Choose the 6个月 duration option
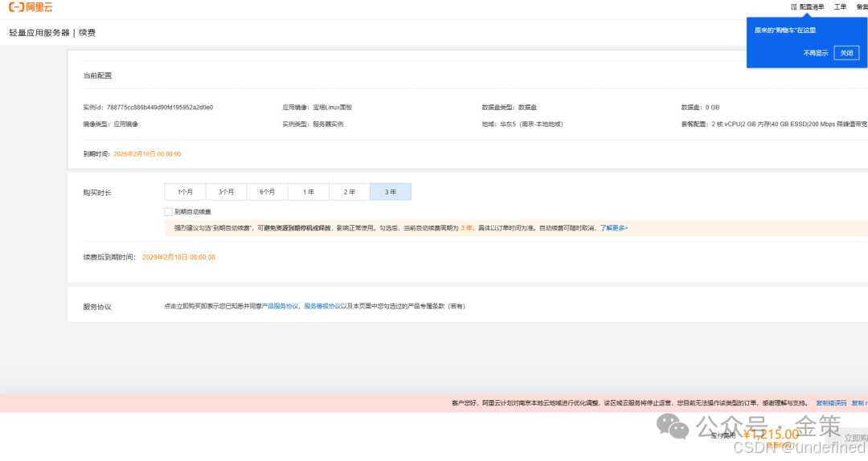This screenshot has width=868, height=461. click(x=267, y=192)
